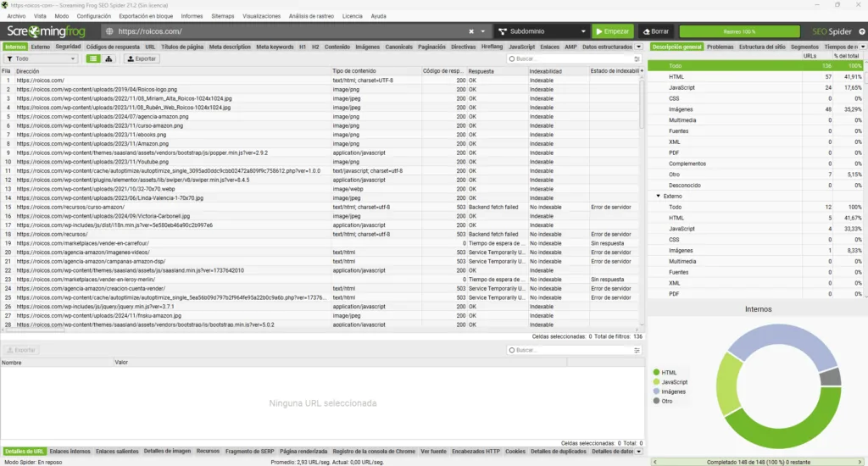Select the row https://roicos.com/recursos/curso-amazon/

click(x=321, y=207)
